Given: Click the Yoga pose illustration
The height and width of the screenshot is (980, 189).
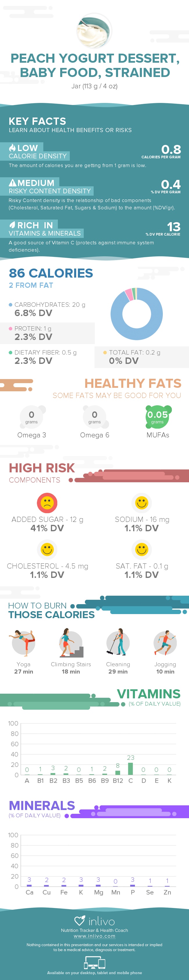Looking at the screenshot, I should coord(24,643).
